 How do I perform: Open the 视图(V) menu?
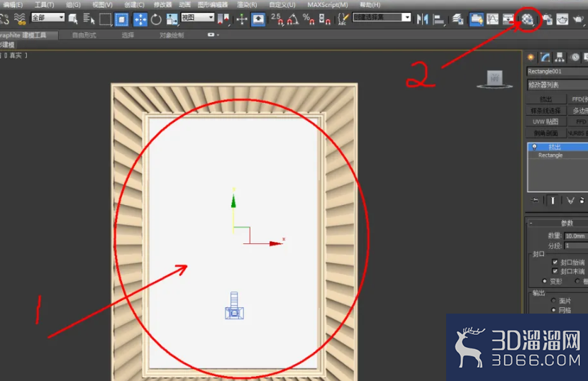click(x=102, y=5)
